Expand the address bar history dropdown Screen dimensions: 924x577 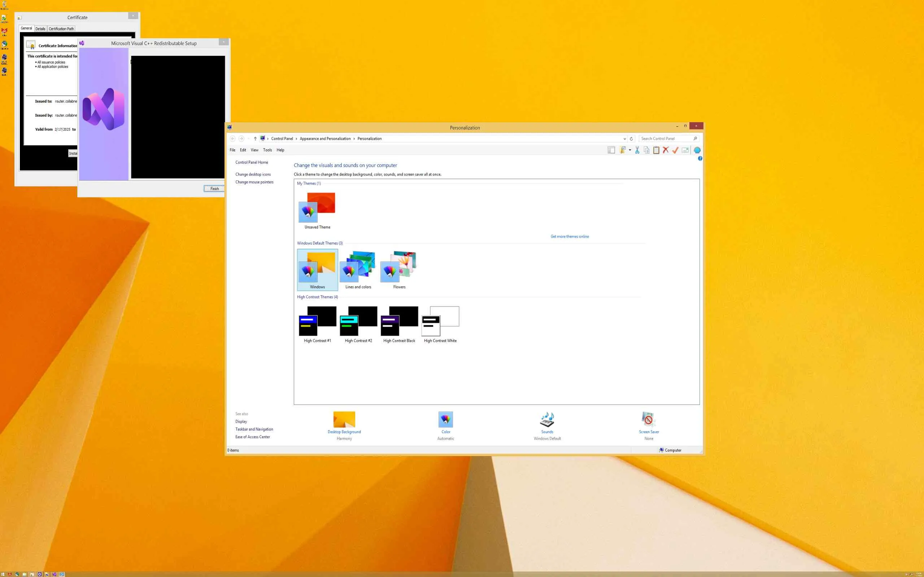(625, 138)
